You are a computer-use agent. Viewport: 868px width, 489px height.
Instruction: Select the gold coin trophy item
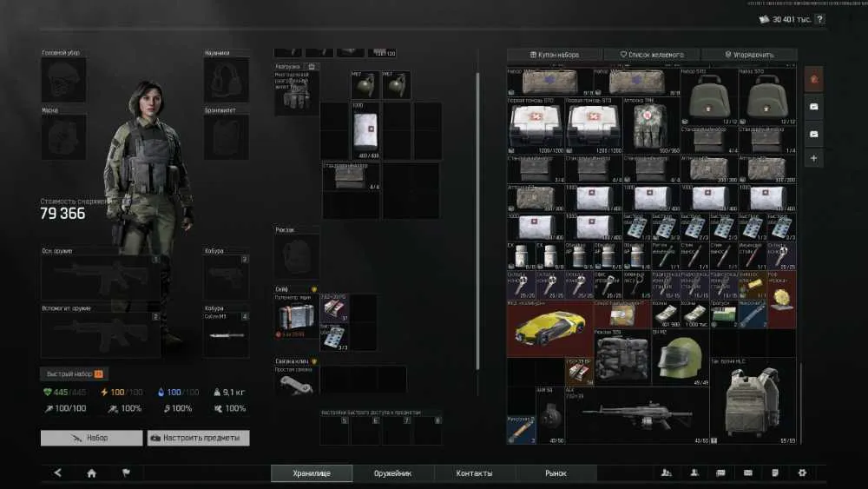(x=782, y=300)
